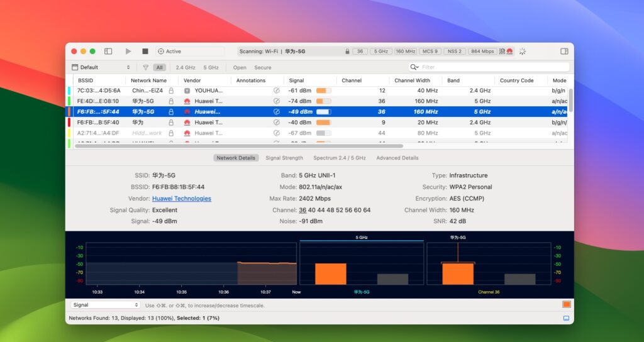
Task: Click the MCS 9 badge in the toolbar
Action: (x=430, y=52)
